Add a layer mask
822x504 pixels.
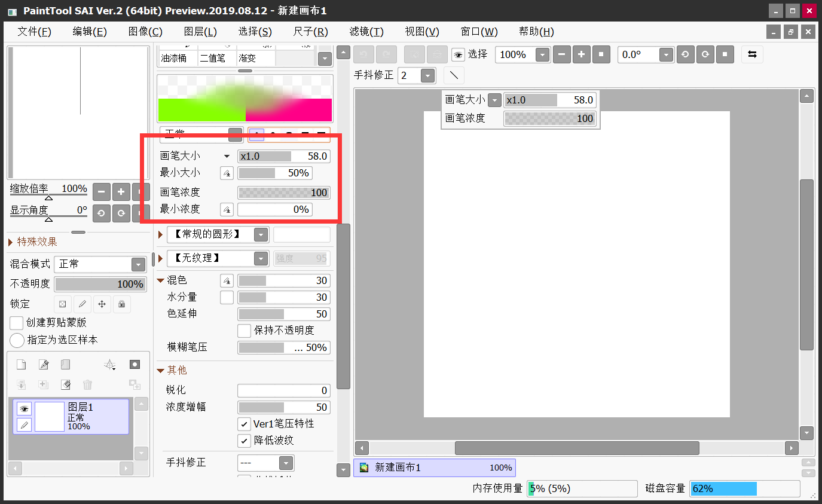coord(135,365)
